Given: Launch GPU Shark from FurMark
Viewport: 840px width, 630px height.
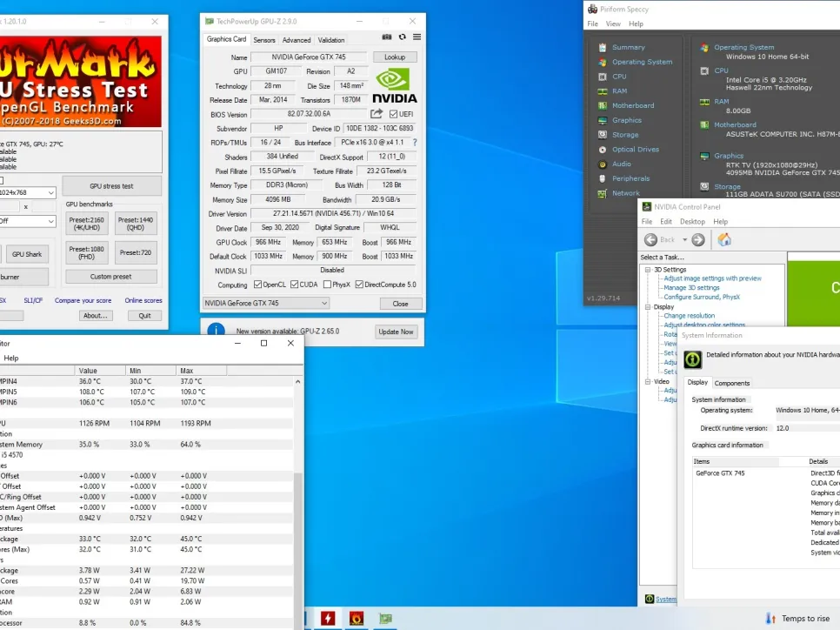Looking at the screenshot, I should click(27, 254).
